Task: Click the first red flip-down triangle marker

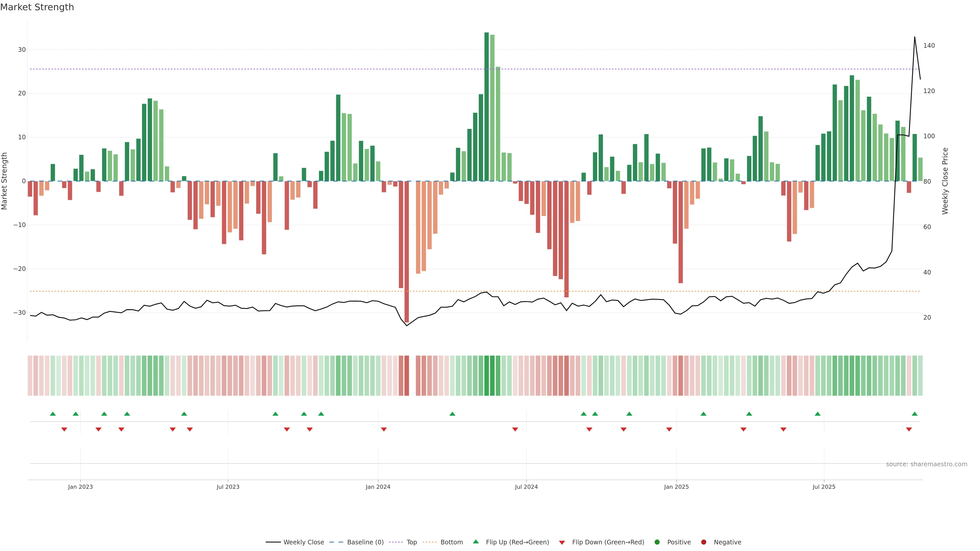Action: pos(64,429)
